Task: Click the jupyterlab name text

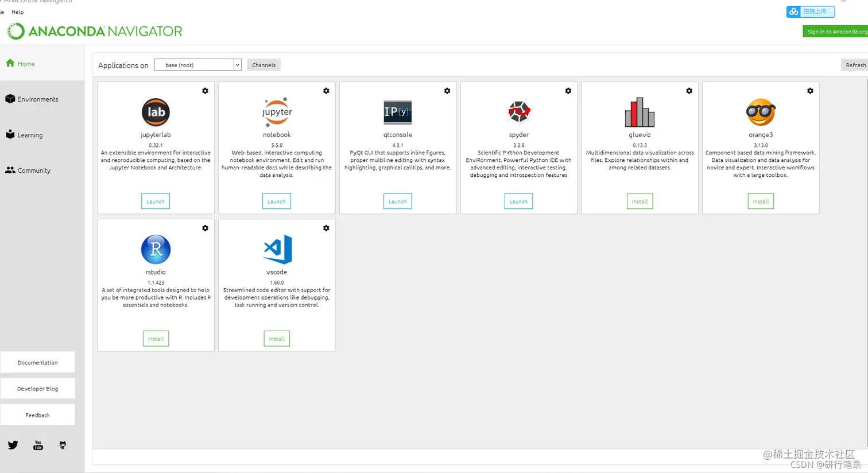Action: [x=156, y=135]
